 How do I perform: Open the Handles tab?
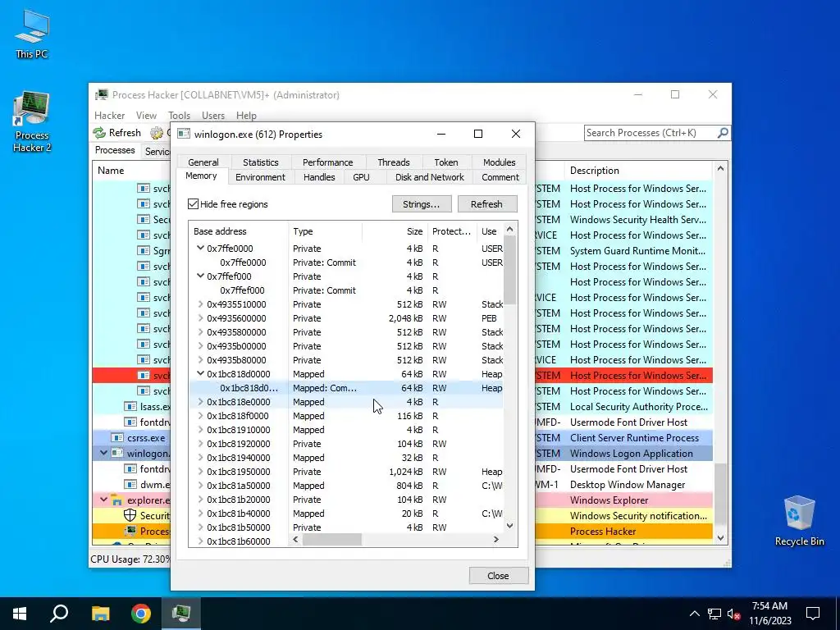tap(319, 177)
